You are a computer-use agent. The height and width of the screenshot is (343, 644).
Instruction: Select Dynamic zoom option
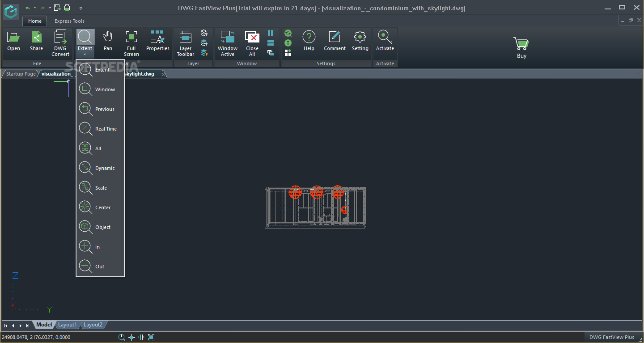pyautogui.click(x=100, y=168)
